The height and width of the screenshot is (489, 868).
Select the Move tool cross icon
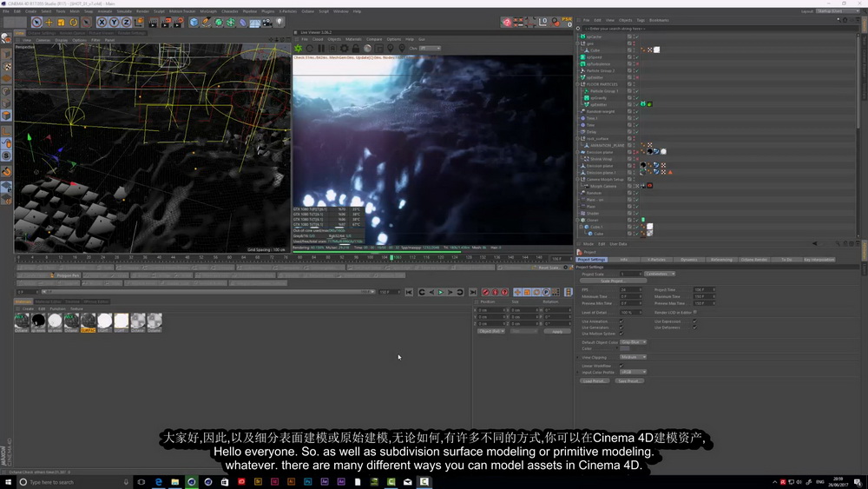coord(49,23)
